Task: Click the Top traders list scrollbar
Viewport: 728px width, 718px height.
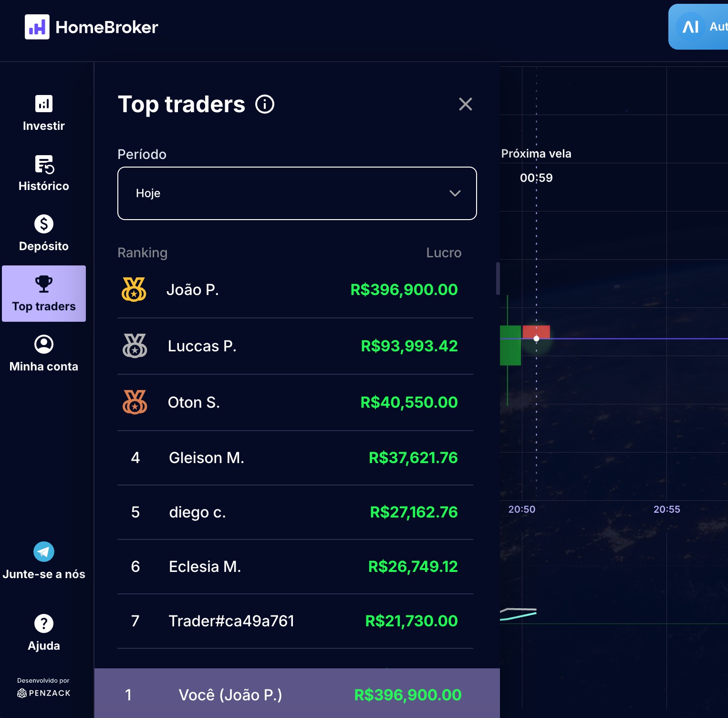Action: (x=498, y=279)
